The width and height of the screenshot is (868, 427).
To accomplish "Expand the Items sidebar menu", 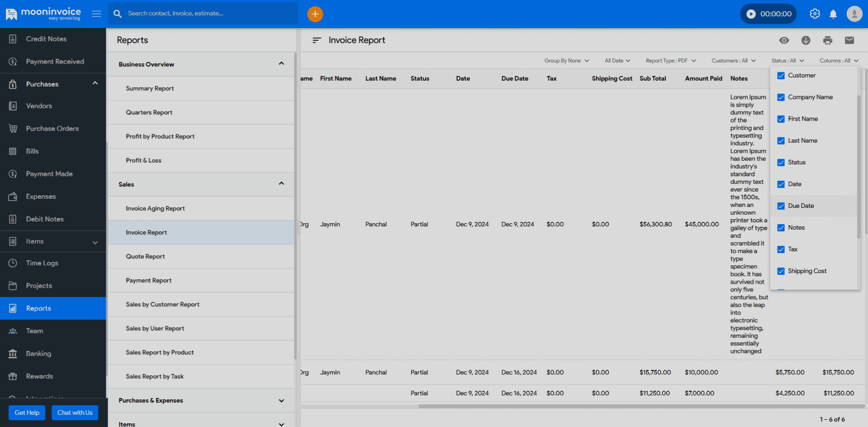I will (x=53, y=241).
